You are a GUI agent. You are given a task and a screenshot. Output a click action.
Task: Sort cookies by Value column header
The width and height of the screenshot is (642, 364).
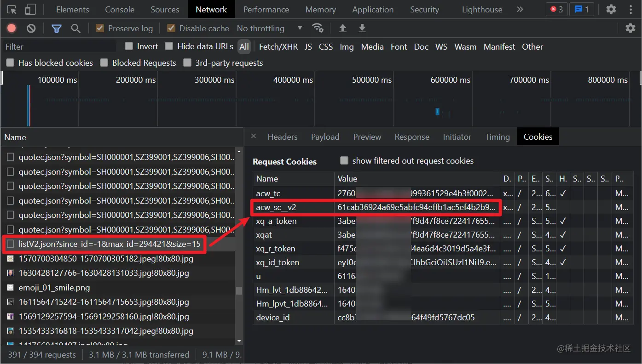coord(417,179)
